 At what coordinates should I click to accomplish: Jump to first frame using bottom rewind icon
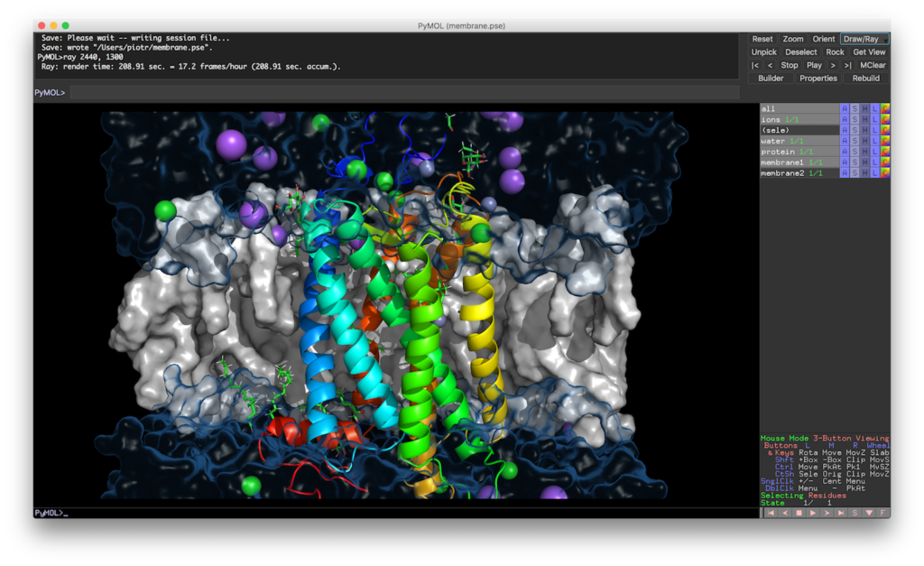(770, 513)
